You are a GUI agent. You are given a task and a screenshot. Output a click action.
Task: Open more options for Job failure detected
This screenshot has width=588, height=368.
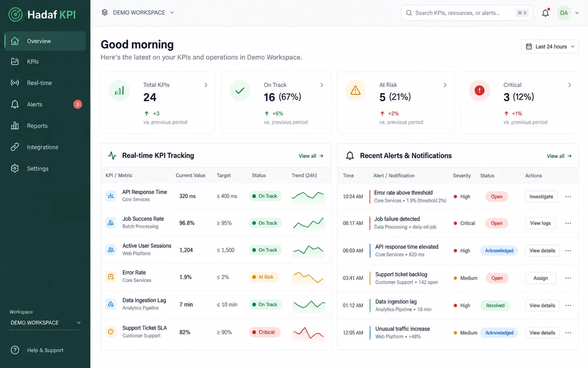pyautogui.click(x=568, y=223)
